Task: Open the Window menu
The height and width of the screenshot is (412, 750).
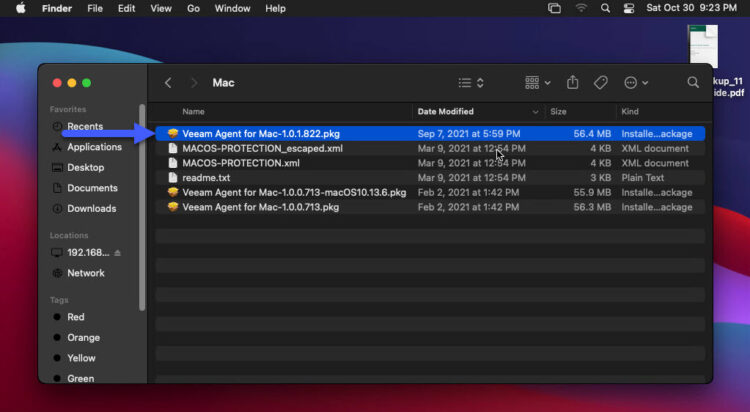Action: point(232,9)
